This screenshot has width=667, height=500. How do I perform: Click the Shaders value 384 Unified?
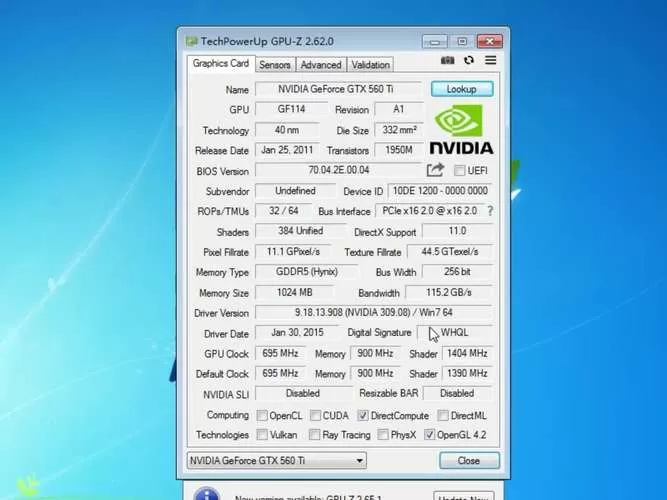tap(301, 231)
